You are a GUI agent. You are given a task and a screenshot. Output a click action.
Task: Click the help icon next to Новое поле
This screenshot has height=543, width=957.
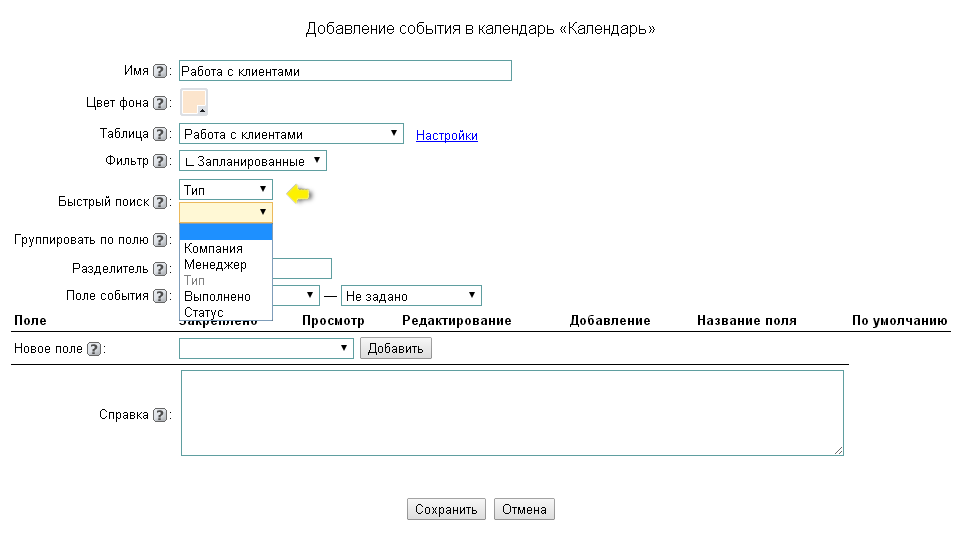click(95, 349)
